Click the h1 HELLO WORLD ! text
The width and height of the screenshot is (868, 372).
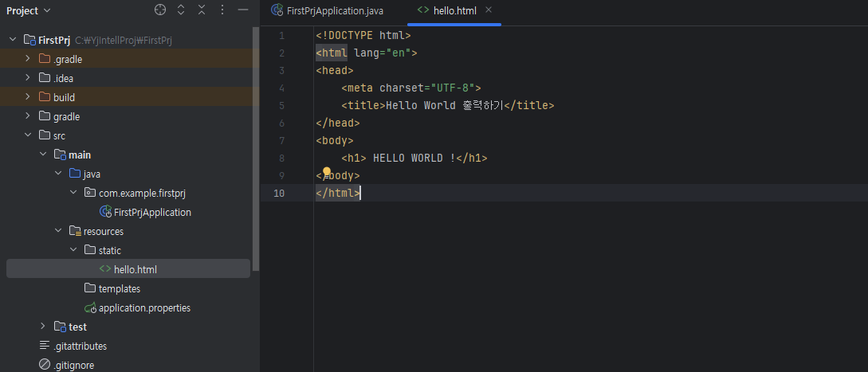[x=414, y=159]
